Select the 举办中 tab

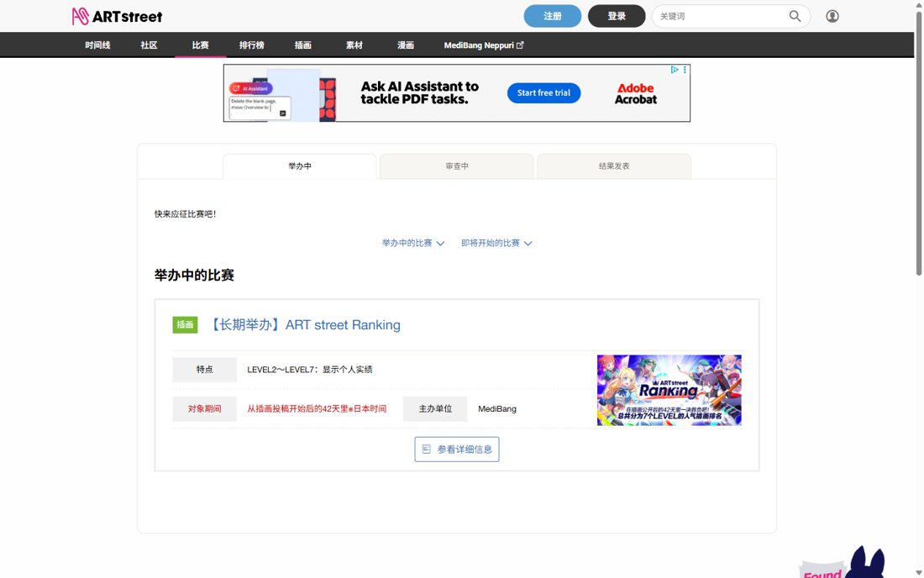(300, 166)
